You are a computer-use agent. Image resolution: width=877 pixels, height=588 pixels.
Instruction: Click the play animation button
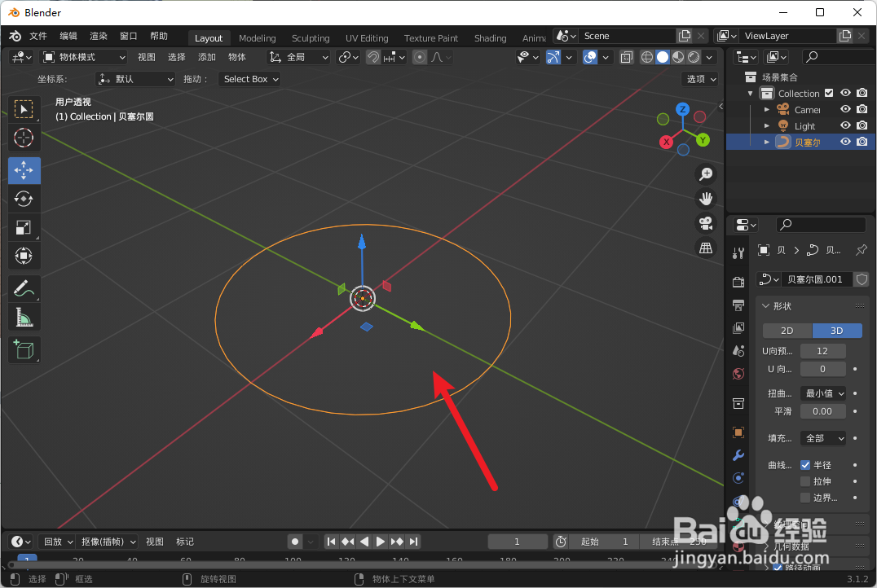[x=381, y=541]
